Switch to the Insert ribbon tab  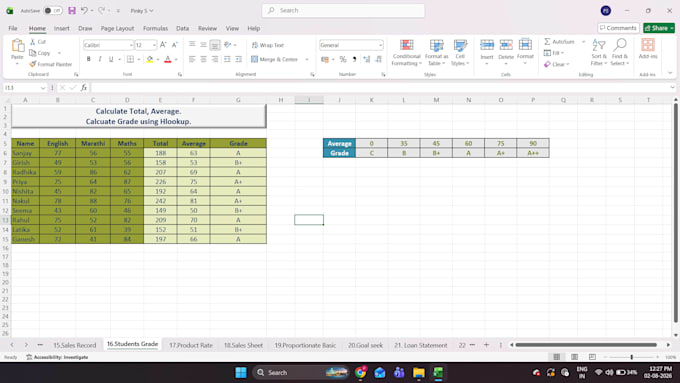tap(62, 28)
